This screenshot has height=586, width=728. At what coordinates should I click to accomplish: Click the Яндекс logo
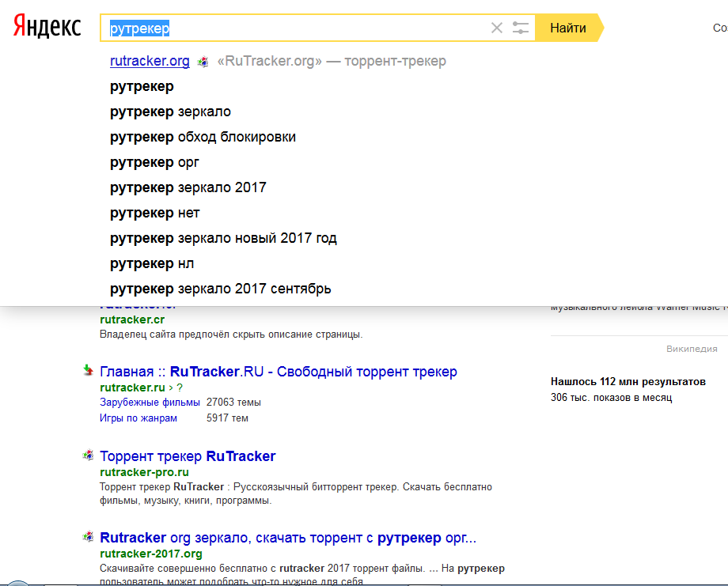click(47, 26)
